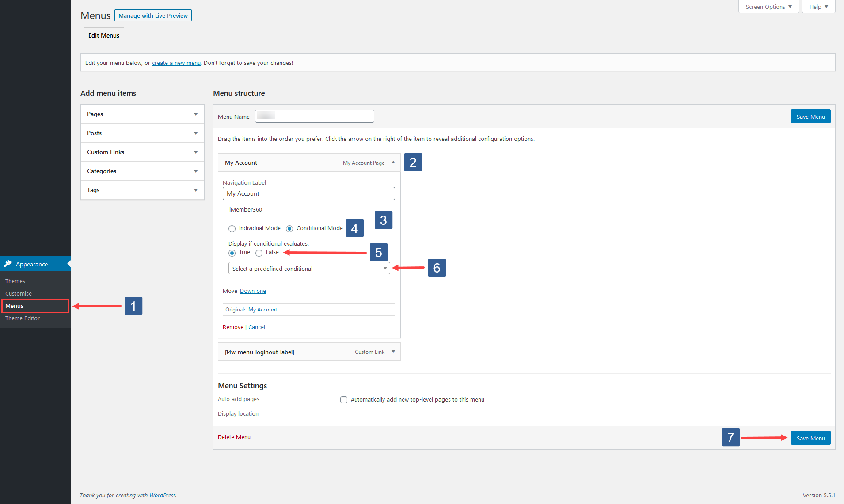Open the create a new menu link

pos(176,63)
